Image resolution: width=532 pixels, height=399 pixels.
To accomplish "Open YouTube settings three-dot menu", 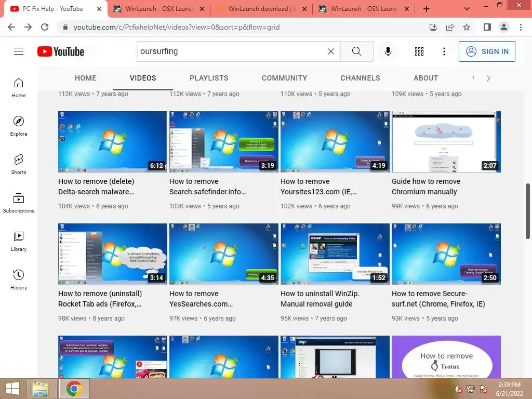I will pos(444,51).
